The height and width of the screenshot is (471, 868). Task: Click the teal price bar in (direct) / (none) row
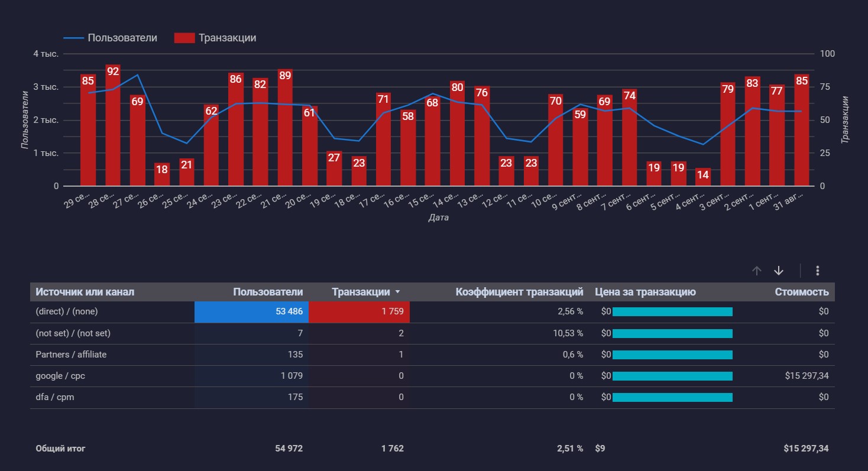[x=672, y=312]
